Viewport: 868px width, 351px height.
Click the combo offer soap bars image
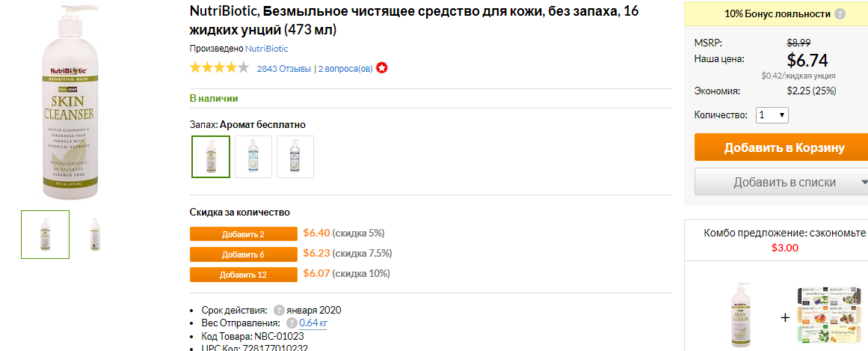tap(831, 318)
